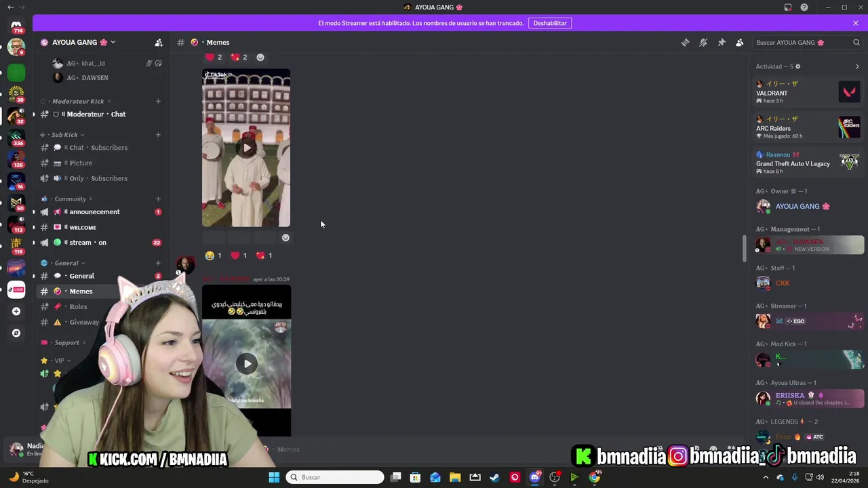Viewport: 868px width, 488px height.
Task: Click the chat area scrollbar thumb
Action: coord(745,249)
